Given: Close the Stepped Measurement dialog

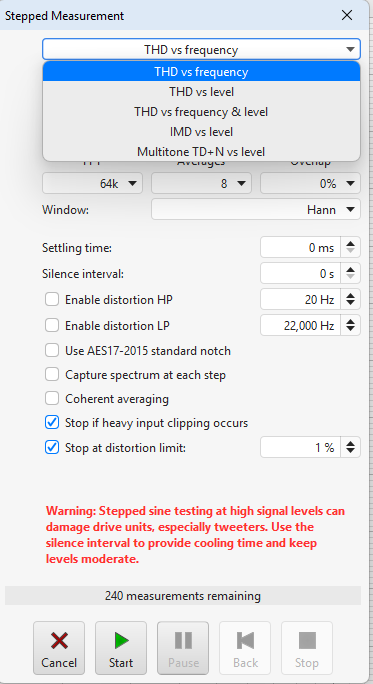Looking at the screenshot, I should click(347, 16).
